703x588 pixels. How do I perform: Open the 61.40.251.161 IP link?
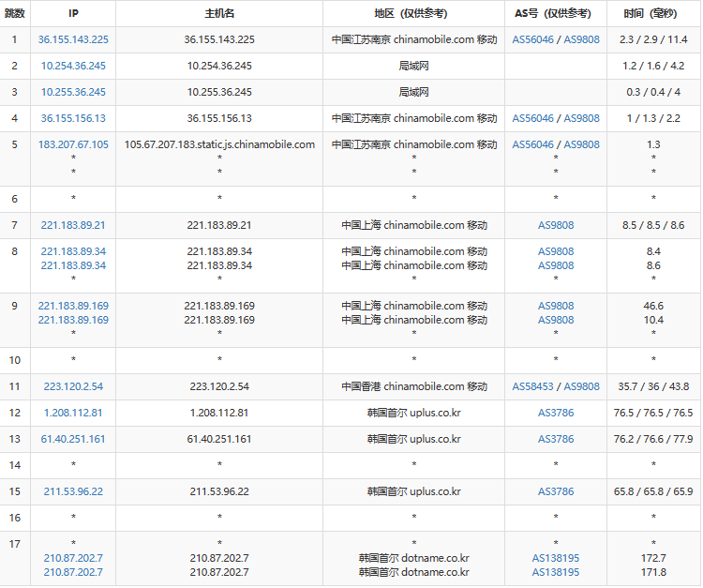point(73,439)
